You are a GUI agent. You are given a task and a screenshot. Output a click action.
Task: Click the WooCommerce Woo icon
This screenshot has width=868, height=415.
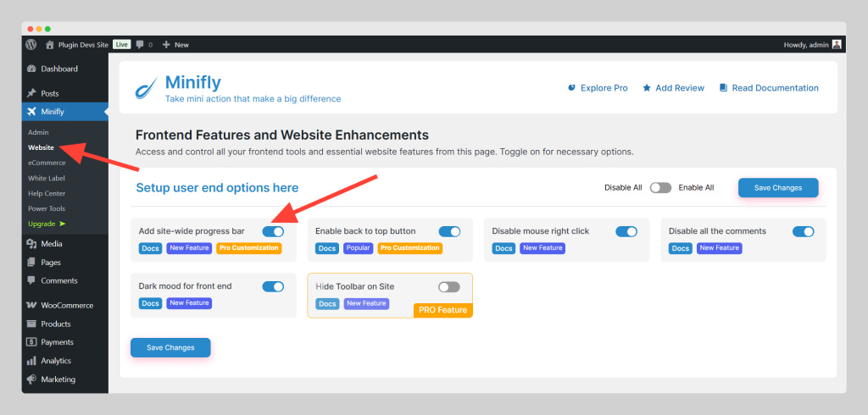[31, 306]
